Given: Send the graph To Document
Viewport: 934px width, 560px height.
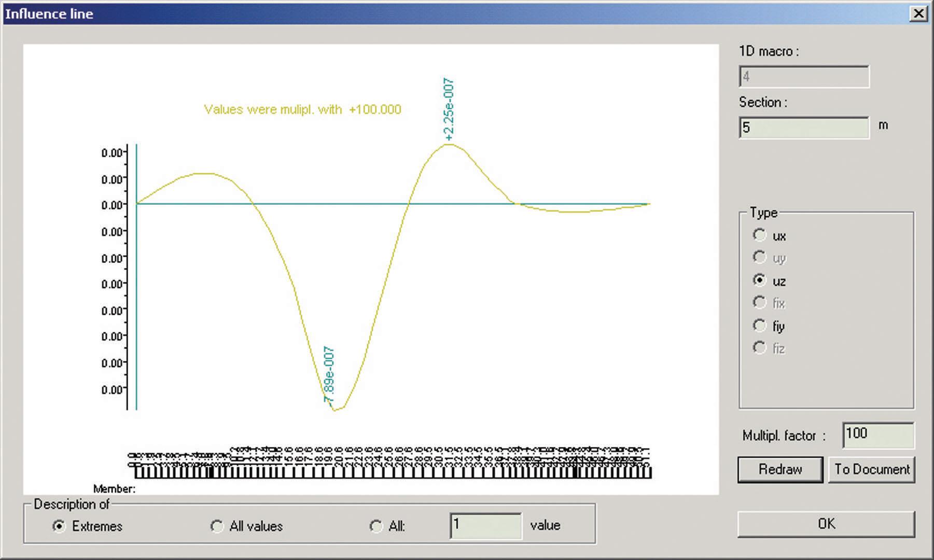Looking at the screenshot, I should [871, 470].
